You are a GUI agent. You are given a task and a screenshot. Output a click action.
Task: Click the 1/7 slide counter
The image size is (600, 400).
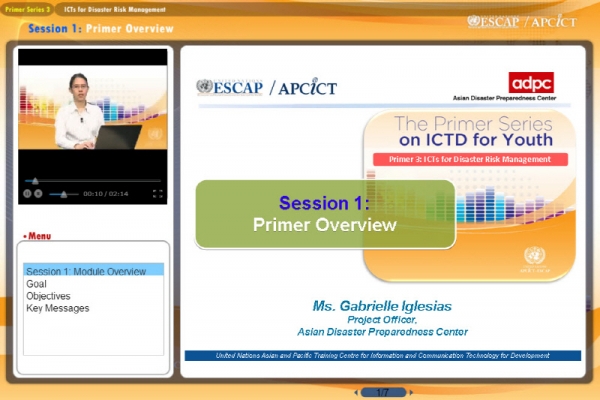[x=383, y=392]
